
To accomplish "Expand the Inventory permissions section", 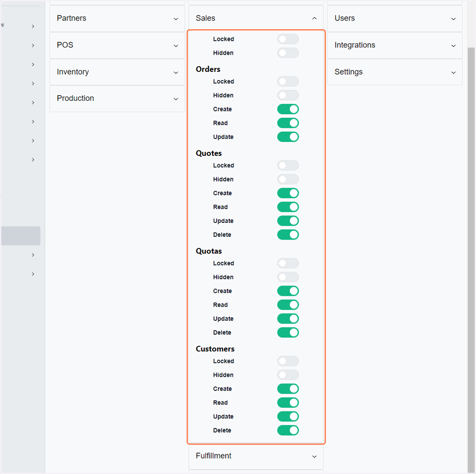I will pos(117,72).
